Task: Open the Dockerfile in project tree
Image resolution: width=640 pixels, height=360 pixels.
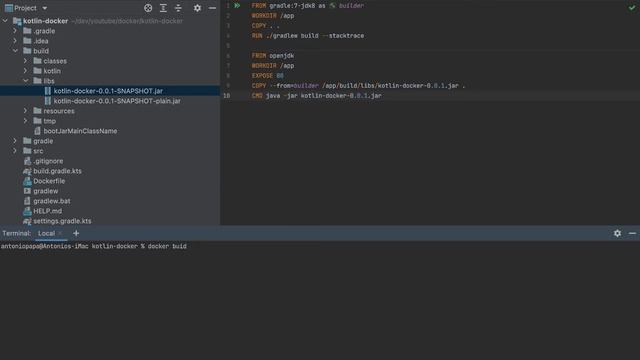Action: [49, 181]
